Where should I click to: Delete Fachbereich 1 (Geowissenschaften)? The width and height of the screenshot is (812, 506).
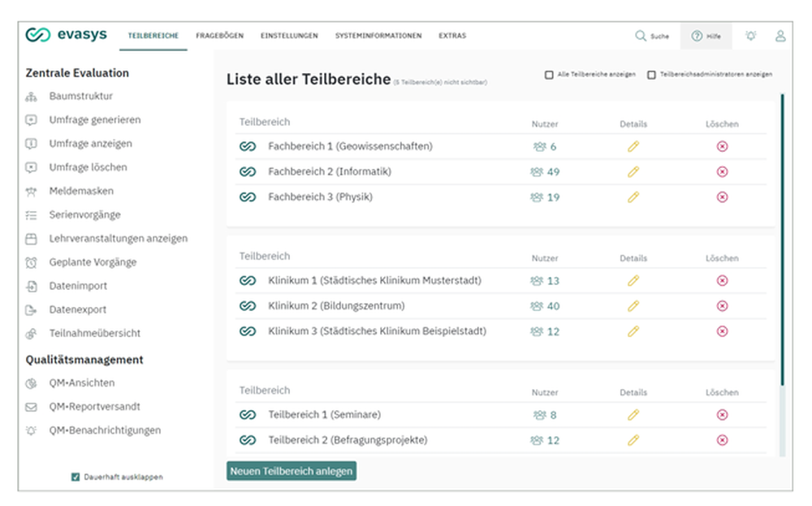click(722, 146)
